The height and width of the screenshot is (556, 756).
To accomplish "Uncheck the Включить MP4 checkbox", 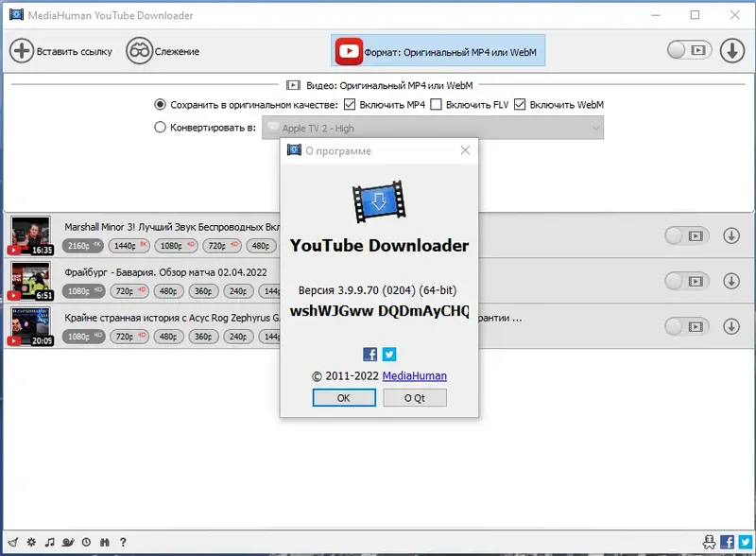I will (349, 104).
